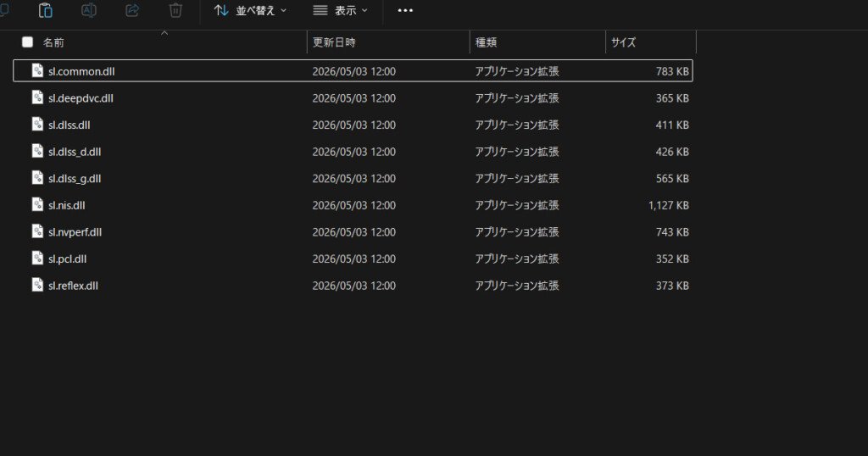Click the type cell of sl.pcl.dll
The height and width of the screenshot is (456, 868).
coord(517,259)
